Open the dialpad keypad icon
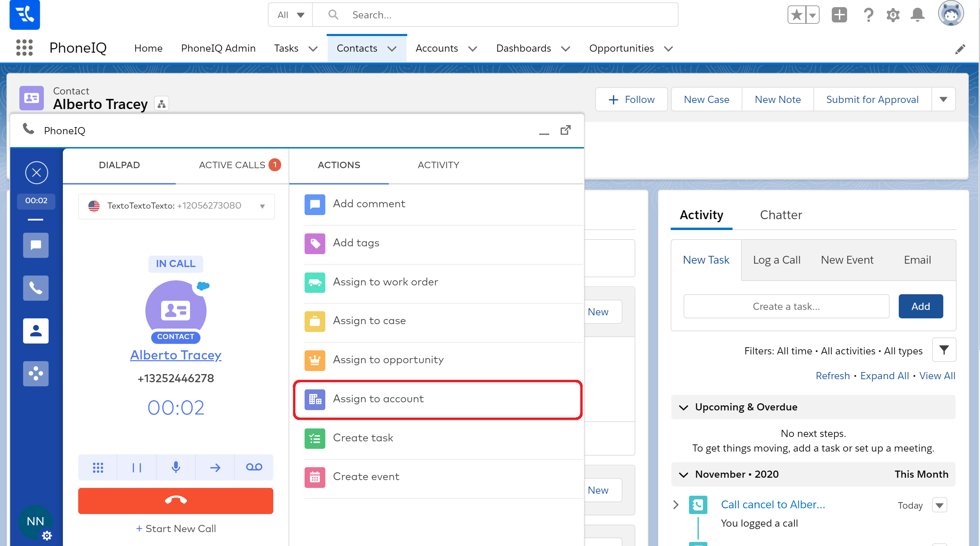Screen dimensions: 980x546 click(98, 467)
